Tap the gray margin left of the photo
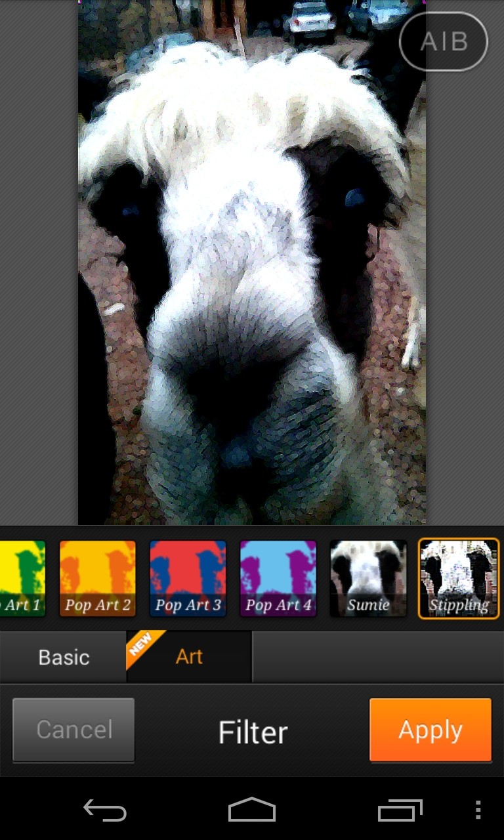 coord(38,262)
